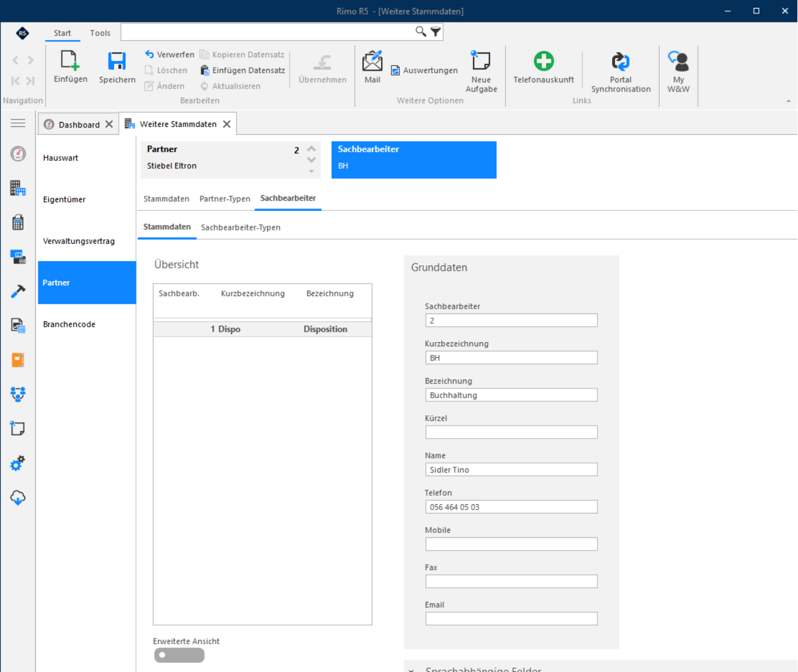This screenshot has width=798, height=672.
Task: Collapse the ribbon with the small arrow
Action: pos(788,101)
